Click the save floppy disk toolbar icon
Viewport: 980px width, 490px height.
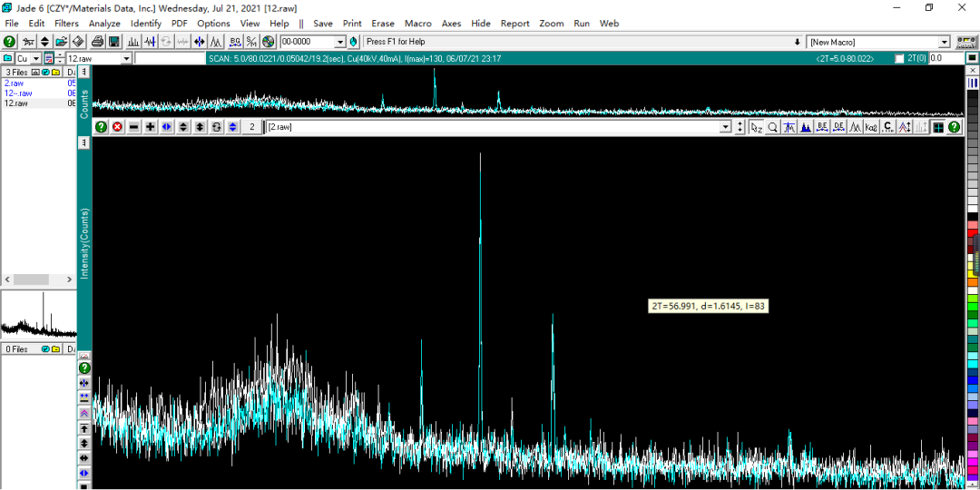point(114,42)
